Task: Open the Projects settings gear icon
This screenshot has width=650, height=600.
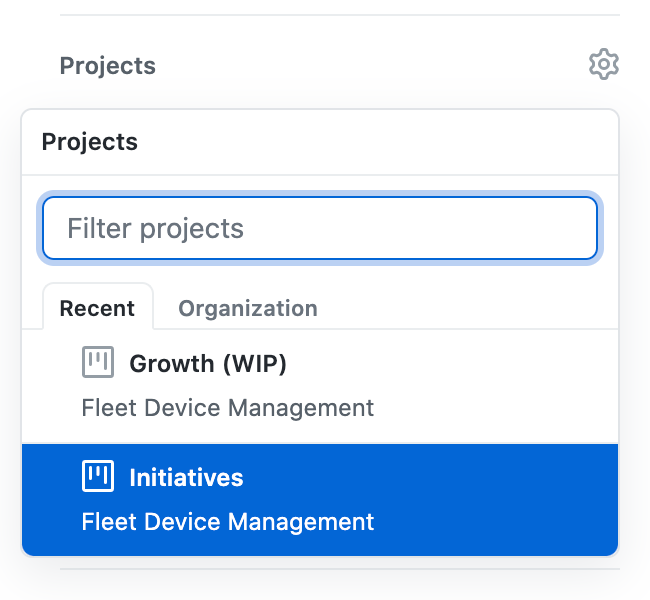Action: pyautogui.click(x=604, y=64)
